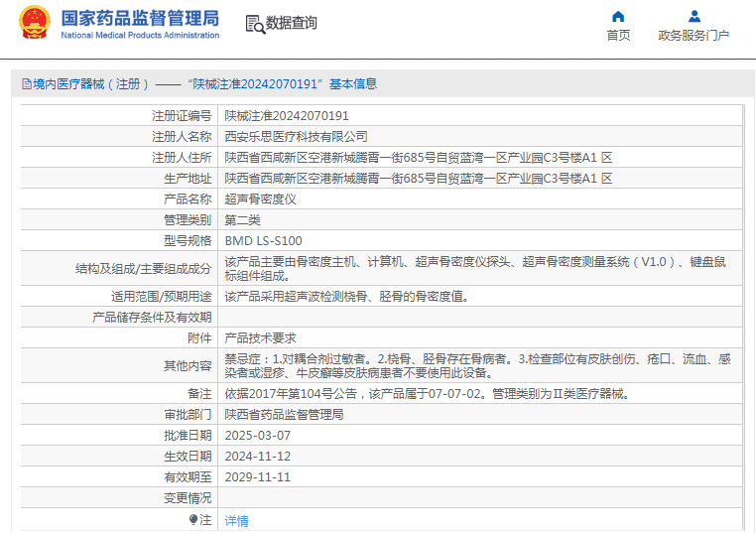This screenshot has width=756, height=533.
Task: Select the 备注 remark about 2017年第104号公告
Action: (428, 394)
